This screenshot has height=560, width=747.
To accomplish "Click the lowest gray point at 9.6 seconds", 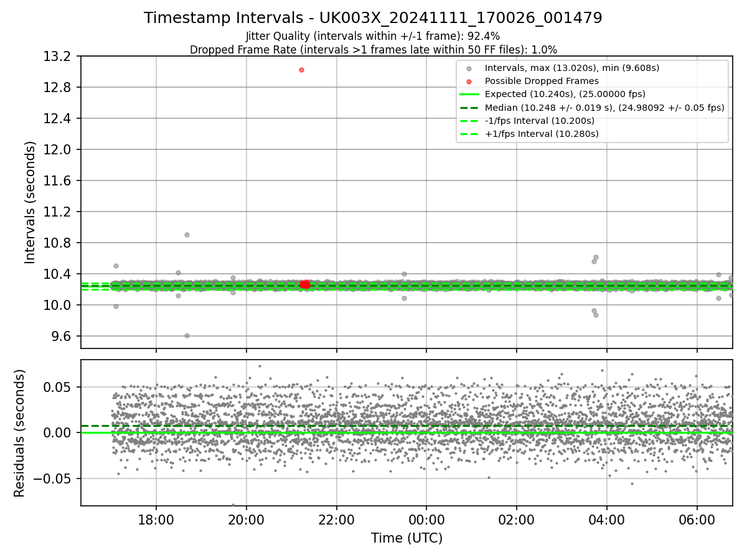I will 187,335.
